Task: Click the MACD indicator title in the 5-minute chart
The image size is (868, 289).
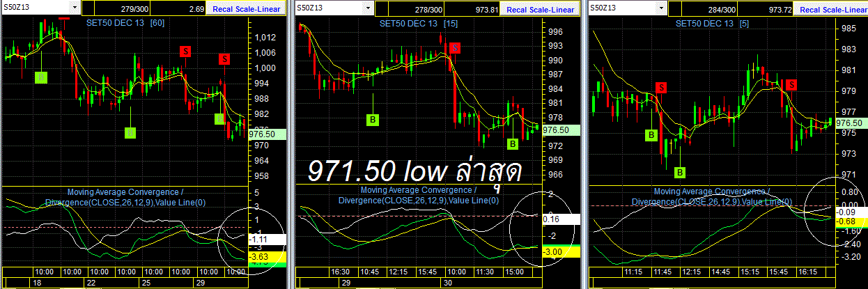Action: [712, 196]
